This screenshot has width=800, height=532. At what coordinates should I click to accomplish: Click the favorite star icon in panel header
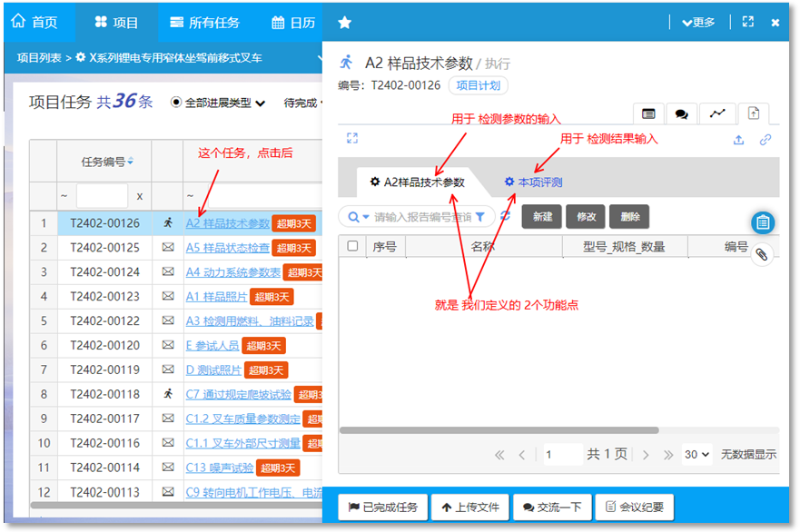click(x=344, y=23)
